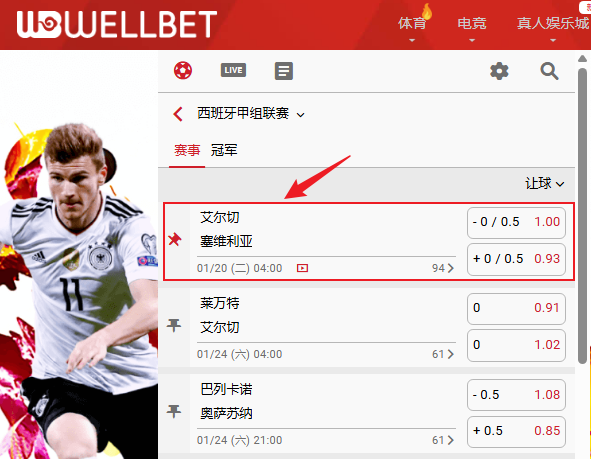591x459 pixels.
Task: Pin the 莱万特 vs 艾尔切 match
Action: [x=174, y=325]
